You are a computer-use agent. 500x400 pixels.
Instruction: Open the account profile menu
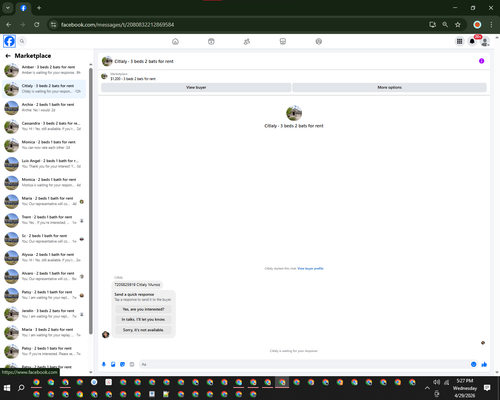coord(485,41)
